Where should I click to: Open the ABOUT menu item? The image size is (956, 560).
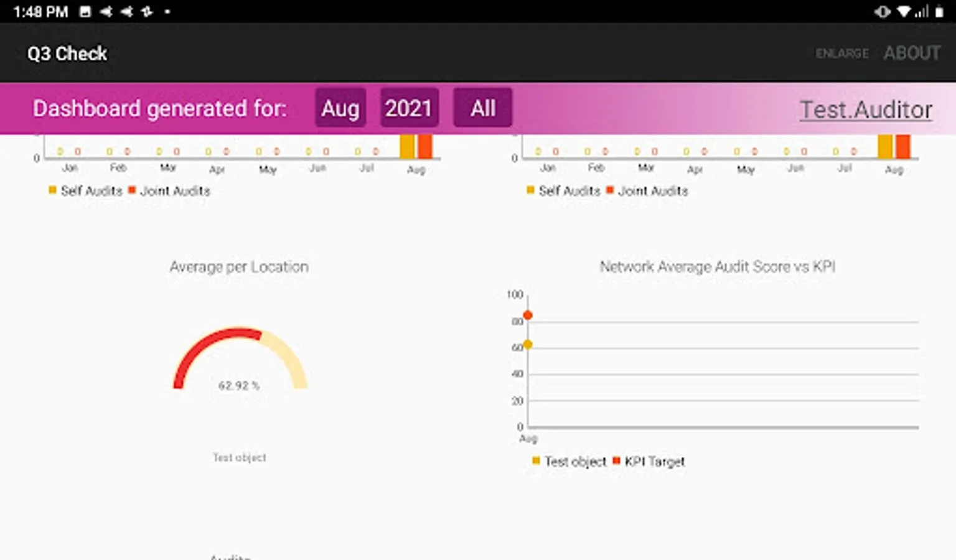click(x=912, y=54)
